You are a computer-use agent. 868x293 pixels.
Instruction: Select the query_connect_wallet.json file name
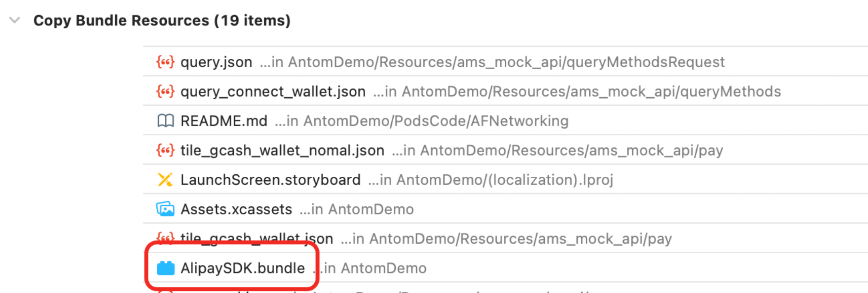273,92
